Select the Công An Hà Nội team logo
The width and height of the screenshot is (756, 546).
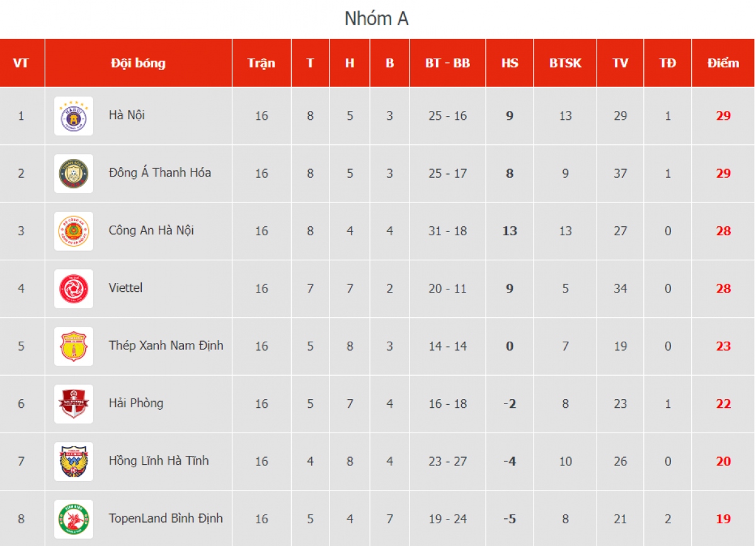pyautogui.click(x=74, y=231)
